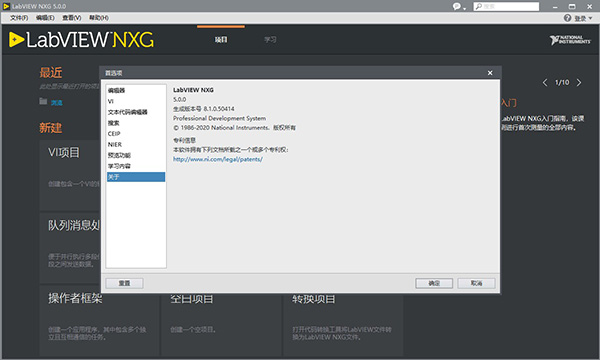Open the 操作者框架 template card
This screenshot has height=360, width=600.
(99, 324)
